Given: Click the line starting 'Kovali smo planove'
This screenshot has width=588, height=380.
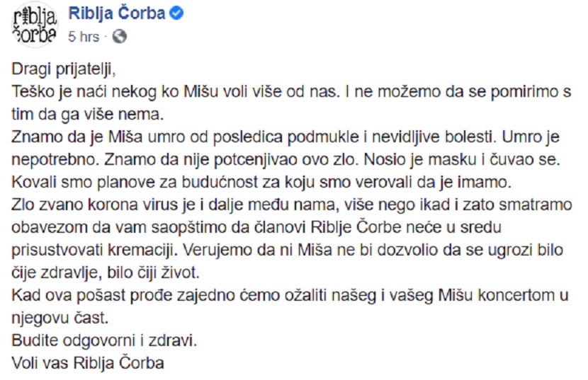Looking at the screenshot, I should coord(261,183).
